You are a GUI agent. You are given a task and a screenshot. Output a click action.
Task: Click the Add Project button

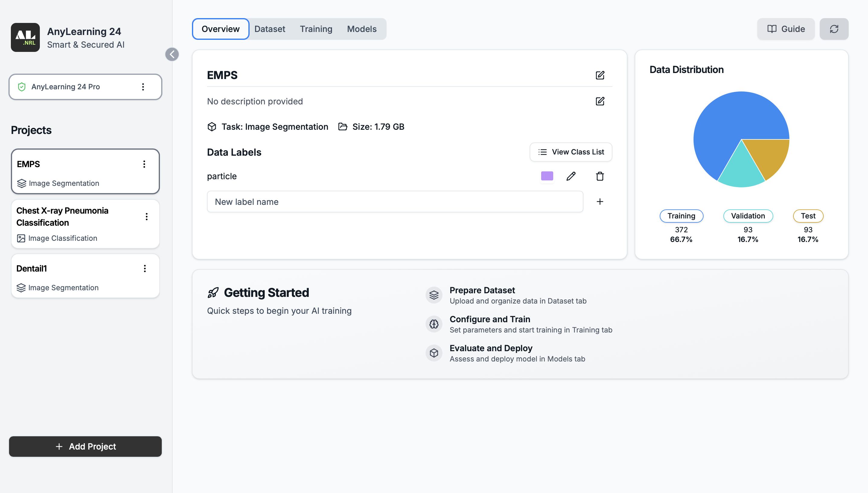85,446
